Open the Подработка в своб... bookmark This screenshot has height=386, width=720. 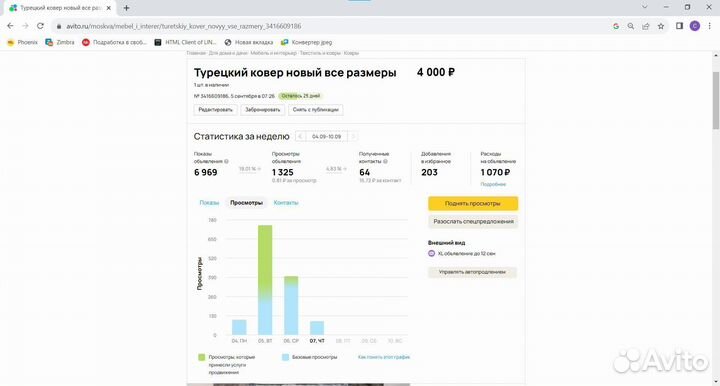(114, 42)
